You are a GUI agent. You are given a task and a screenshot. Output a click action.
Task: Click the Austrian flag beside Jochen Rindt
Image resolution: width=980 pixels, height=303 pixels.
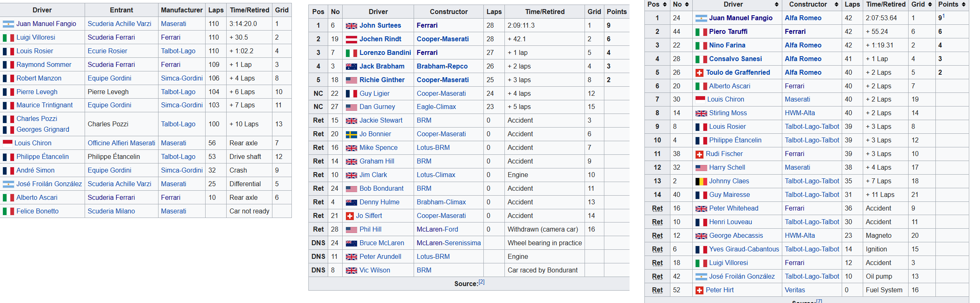(351, 39)
